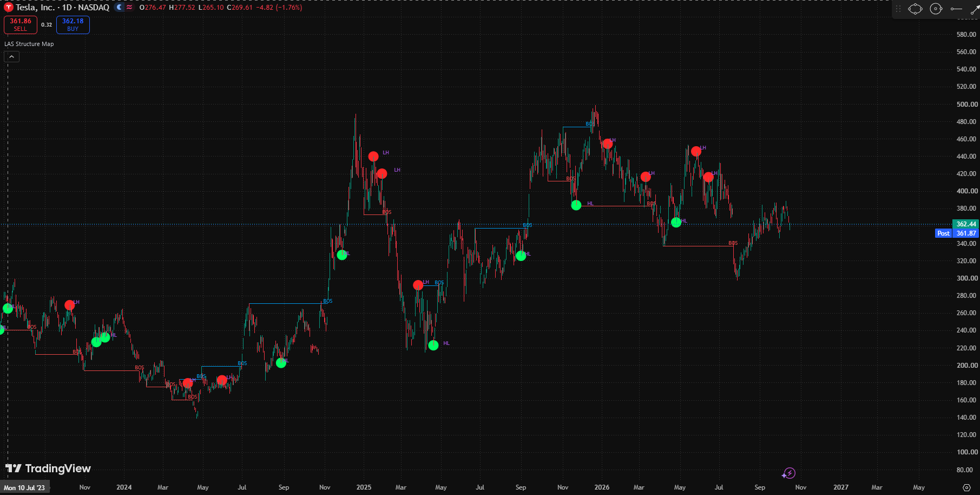This screenshot has height=495, width=980.
Task: Select the arrow drawing tool
Action: point(975,9)
